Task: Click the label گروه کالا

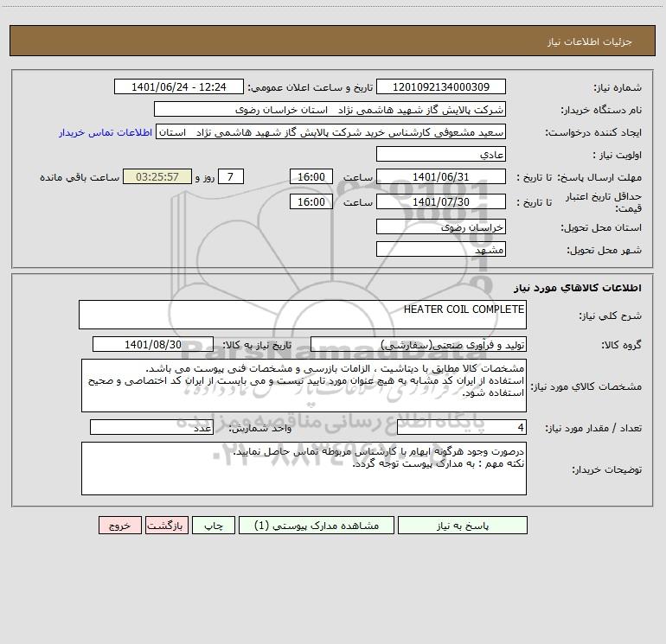Action: pos(621,345)
